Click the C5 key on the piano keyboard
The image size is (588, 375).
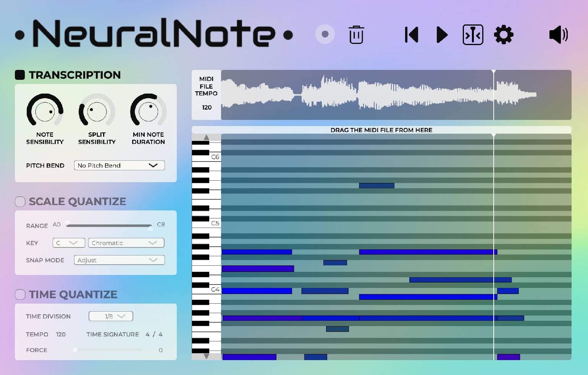(x=215, y=223)
